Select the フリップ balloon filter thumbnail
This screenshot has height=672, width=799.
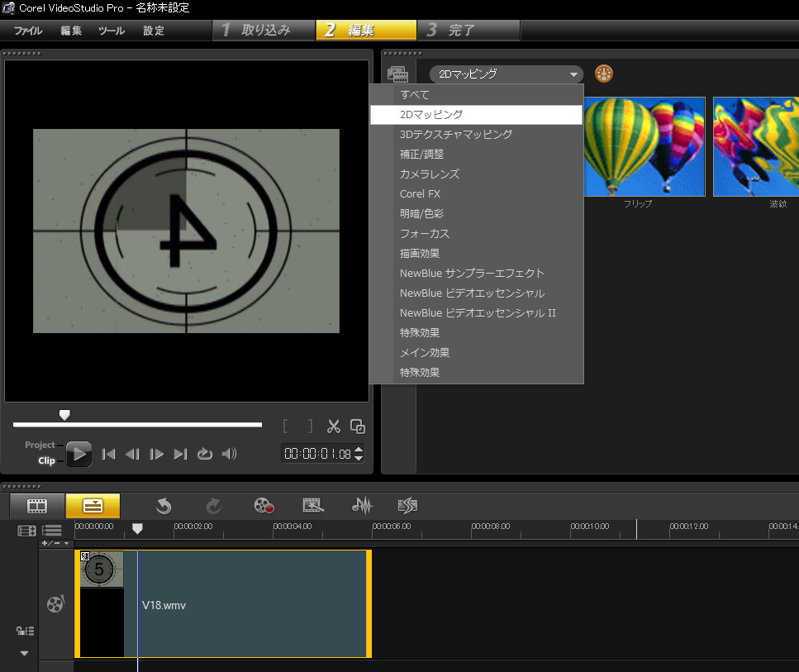point(644,147)
